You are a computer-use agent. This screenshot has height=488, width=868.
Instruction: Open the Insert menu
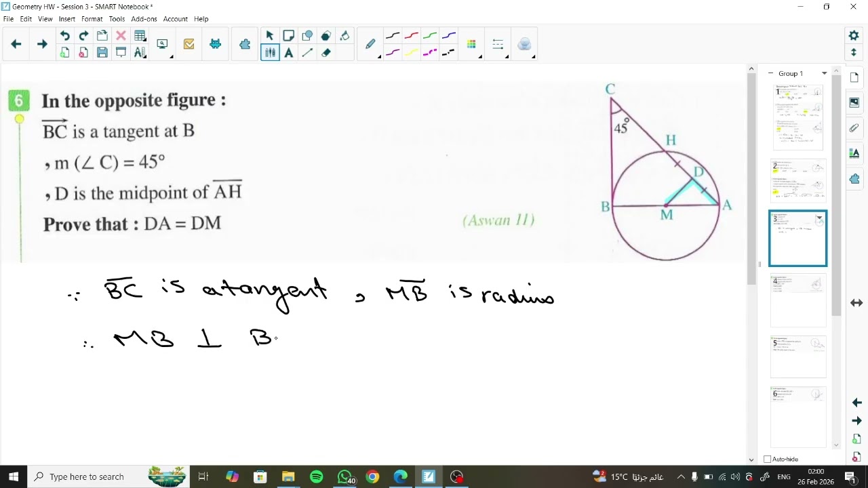(67, 19)
